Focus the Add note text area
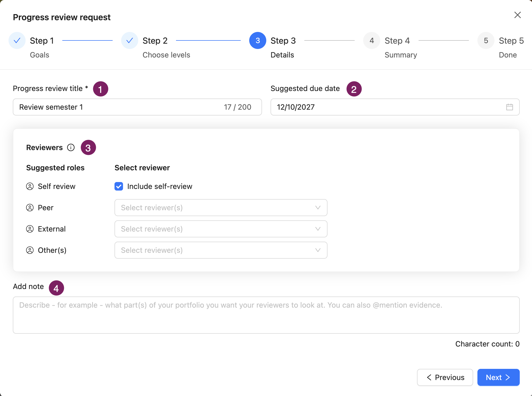This screenshot has height=396, width=532. coord(266,315)
